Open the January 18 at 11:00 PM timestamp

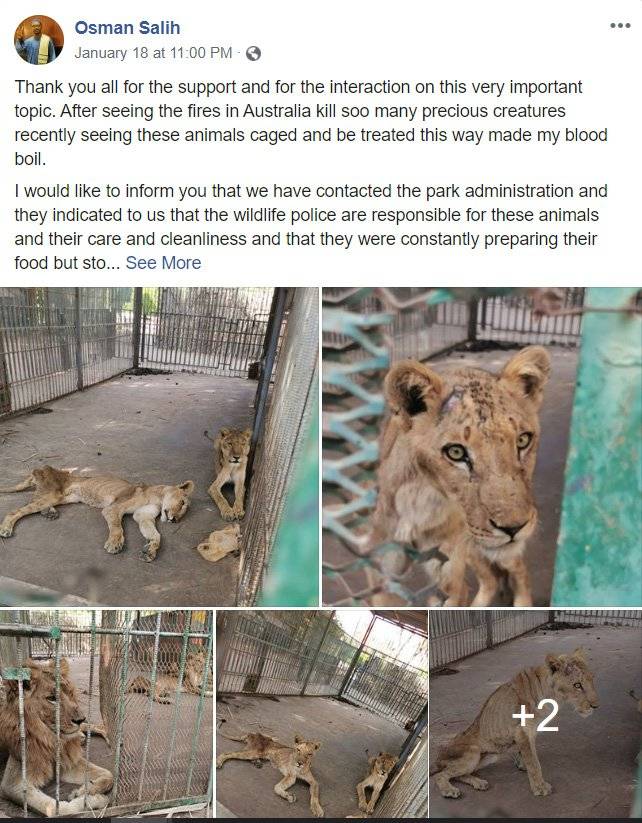coord(153,53)
